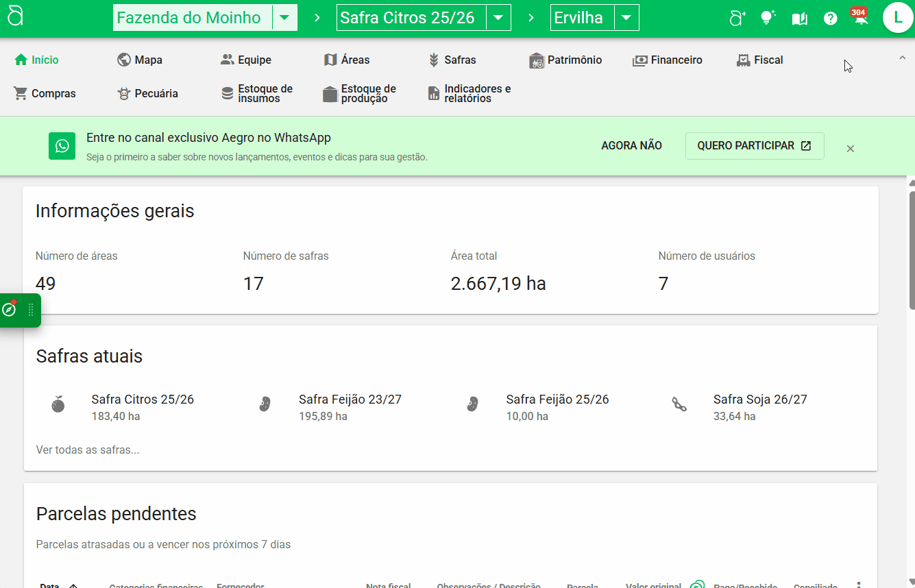Open Estoque de insumos menu

pos(257,93)
